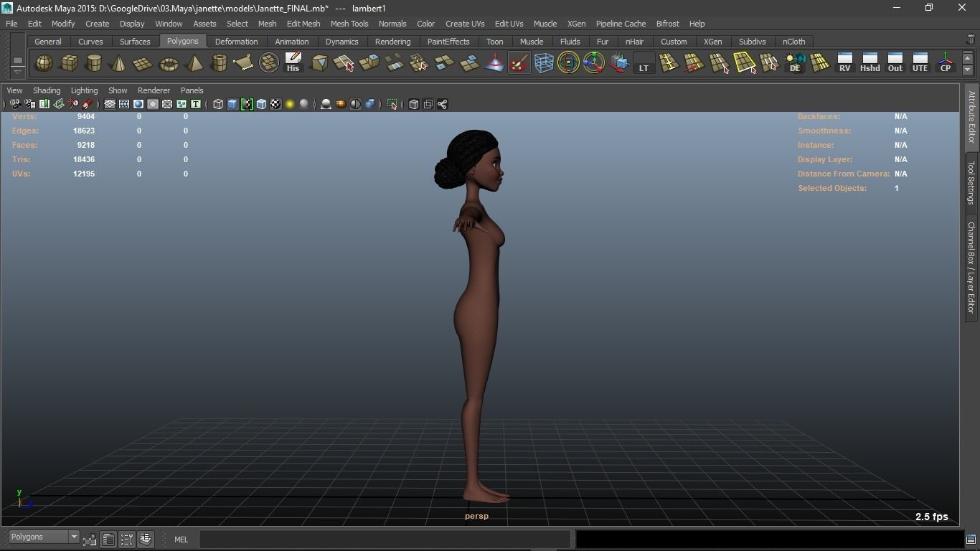Switch to the nCloth shelf tab
This screenshot has width=980, height=551.
point(793,42)
